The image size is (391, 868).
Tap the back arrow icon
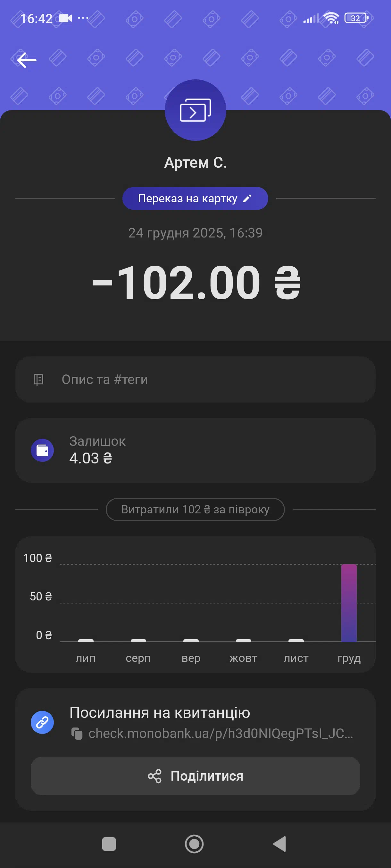(27, 60)
